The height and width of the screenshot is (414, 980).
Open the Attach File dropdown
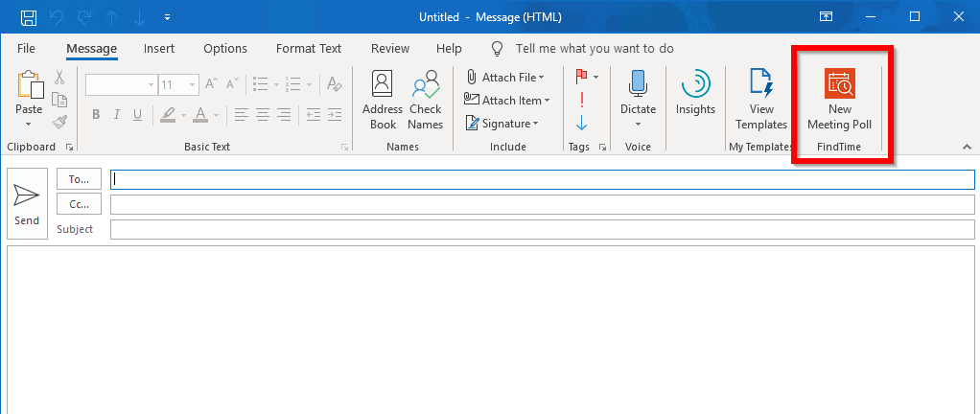(505, 78)
